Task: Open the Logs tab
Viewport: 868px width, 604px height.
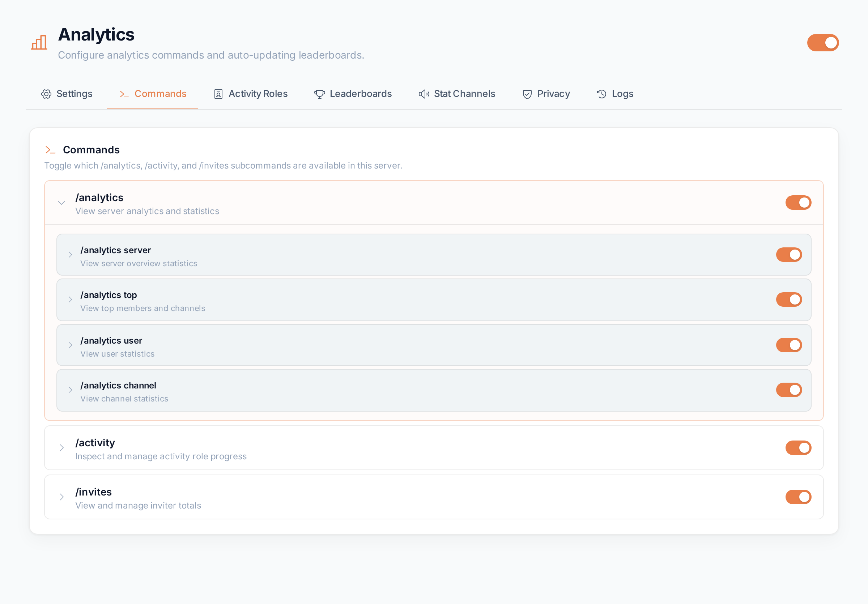Action: point(615,94)
